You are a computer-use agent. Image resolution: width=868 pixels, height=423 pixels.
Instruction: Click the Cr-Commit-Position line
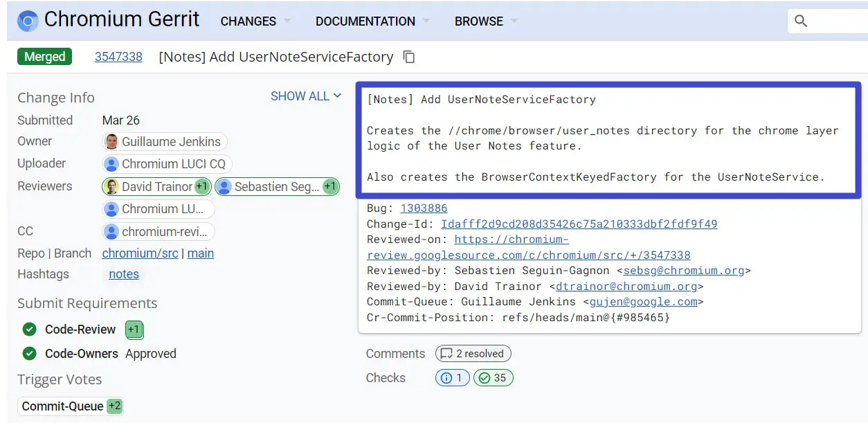coord(518,318)
